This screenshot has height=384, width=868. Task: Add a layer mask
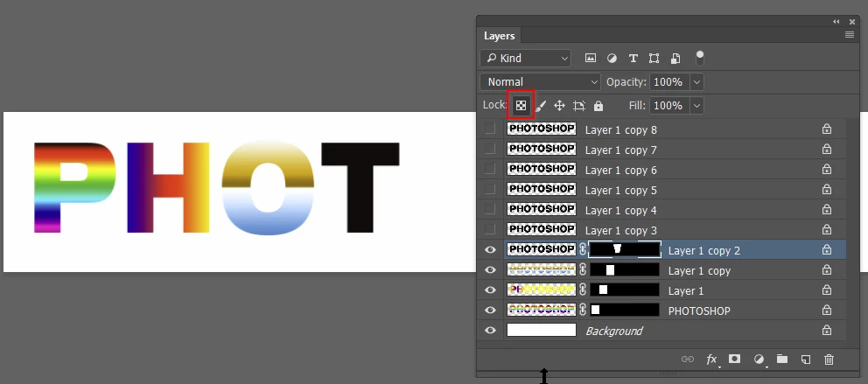click(x=735, y=359)
